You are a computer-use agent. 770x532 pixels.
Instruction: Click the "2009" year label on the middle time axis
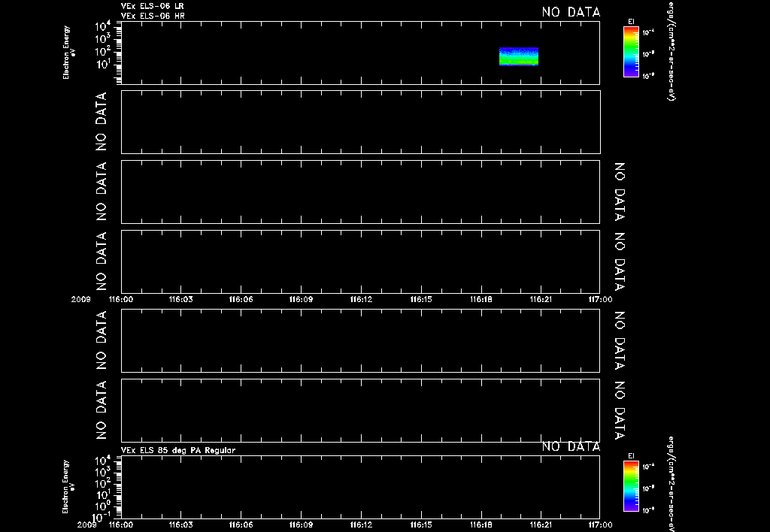(x=81, y=299)
